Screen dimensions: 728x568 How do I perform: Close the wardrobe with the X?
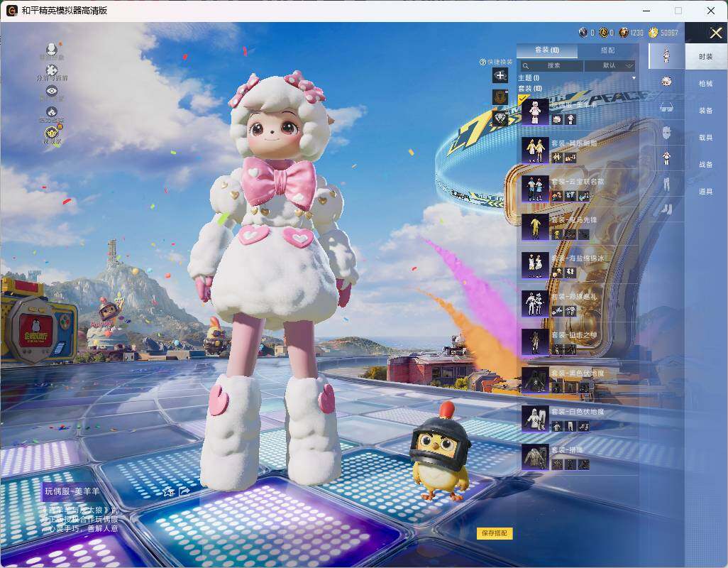[715, 33]
